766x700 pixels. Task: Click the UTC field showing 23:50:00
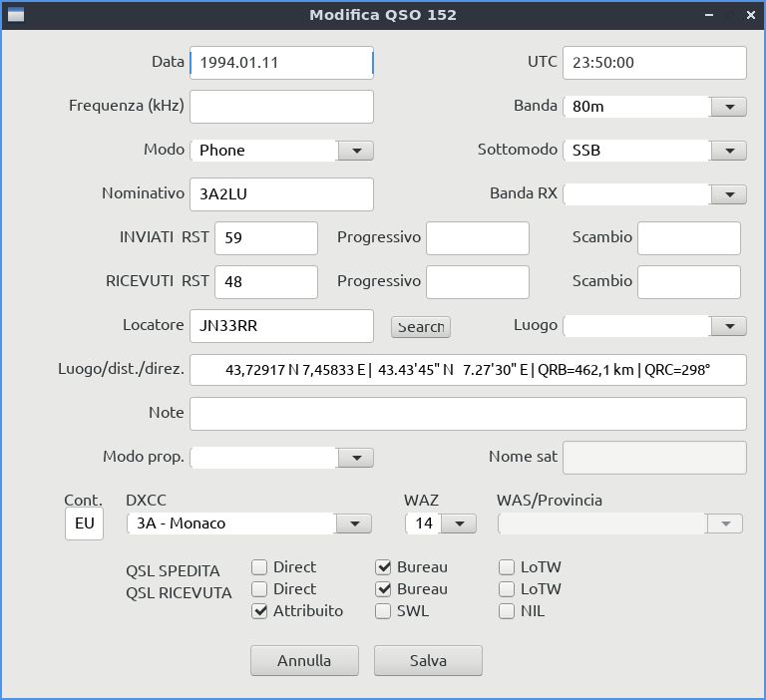[654, 63]
